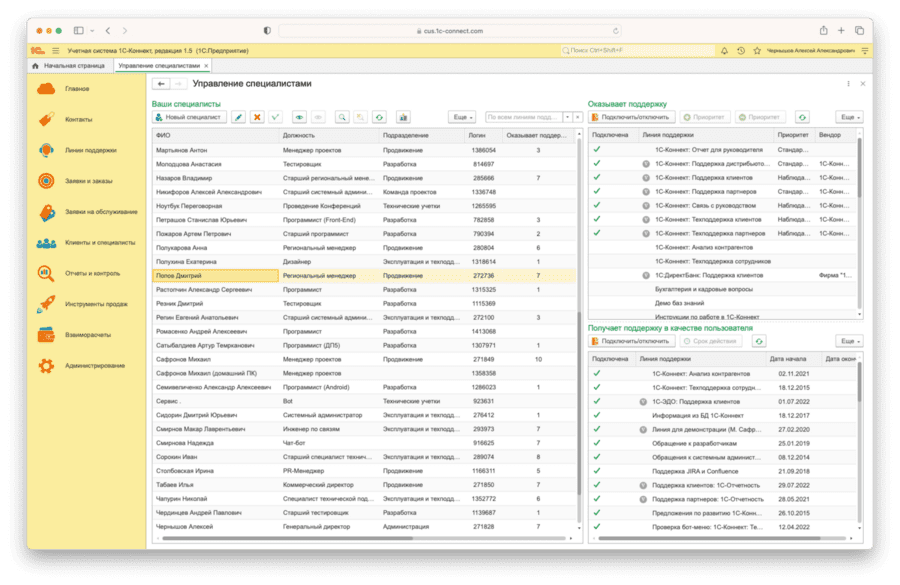Click the Заявки и заказы target icon
The width and height of the screenshot is (900, 585).
point(46,181)
